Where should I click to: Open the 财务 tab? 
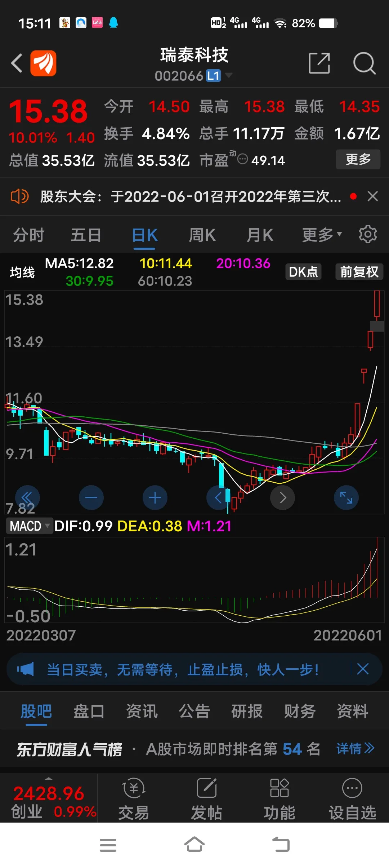(x=300, y=711)
